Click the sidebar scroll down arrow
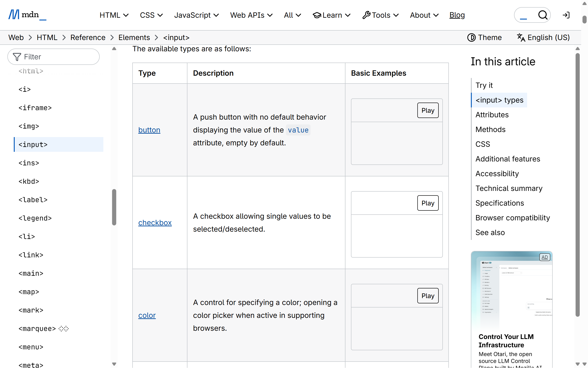Image resolution: width=588 pixels, height=368 pixels. click(114, 364)
